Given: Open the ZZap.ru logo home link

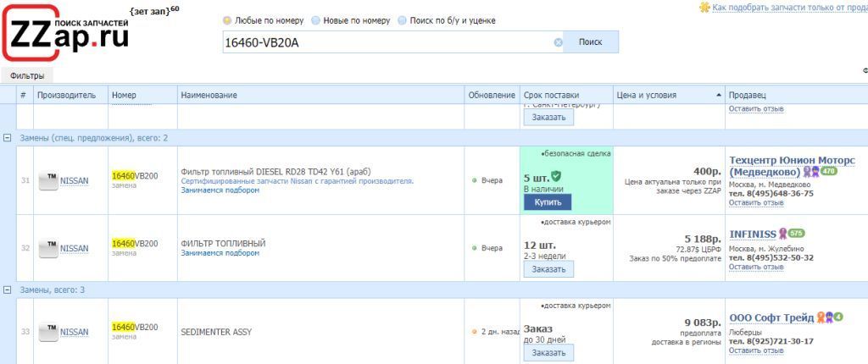Looking at the screenshot, I should click(x=65, y=33).
